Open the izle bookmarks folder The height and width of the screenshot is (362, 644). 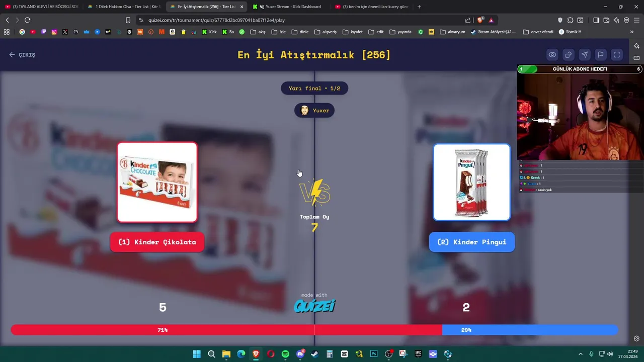pos(278,32)
